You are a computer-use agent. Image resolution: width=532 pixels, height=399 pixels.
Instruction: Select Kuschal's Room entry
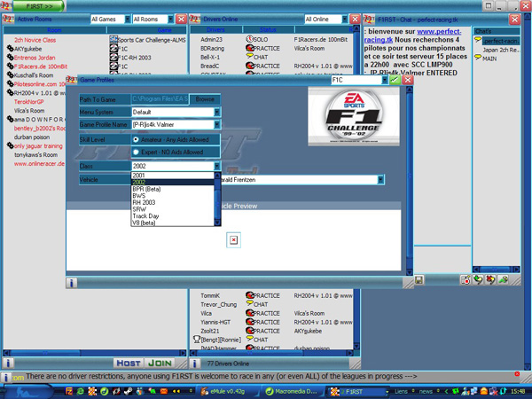point(34,75)
